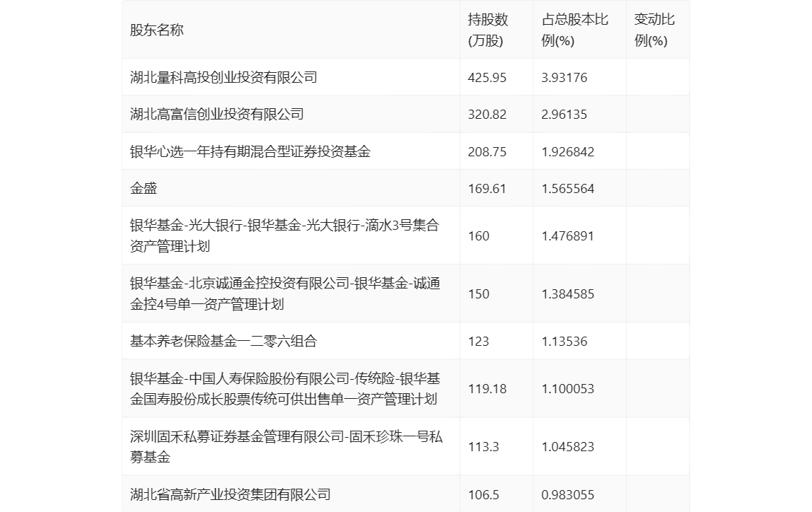This screenshot has height=512, width=812.
Task: Select the 中国人寿保险股份有限公司 传统险 shareholder name
Action: (x=285, y=388)
